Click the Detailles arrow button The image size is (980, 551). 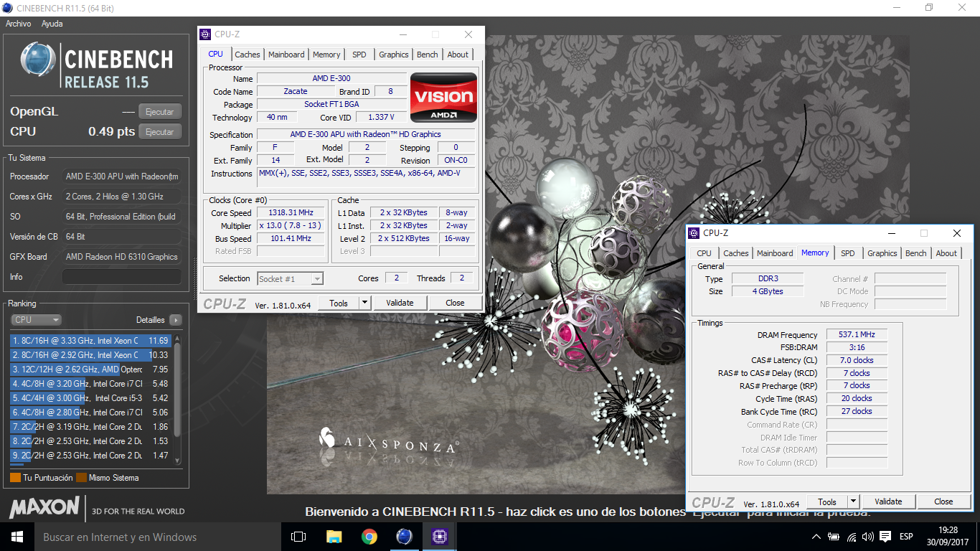point(176,320)
